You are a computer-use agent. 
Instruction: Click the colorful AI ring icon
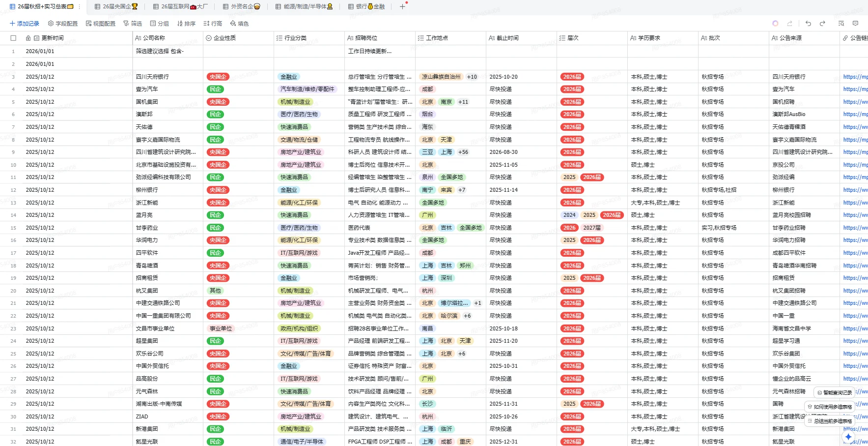pos(775,23)
